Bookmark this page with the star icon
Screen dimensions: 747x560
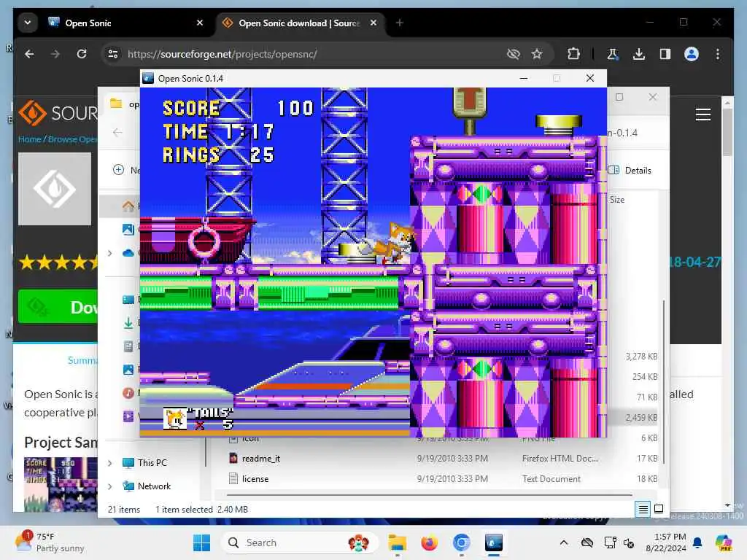pos(537,54)
